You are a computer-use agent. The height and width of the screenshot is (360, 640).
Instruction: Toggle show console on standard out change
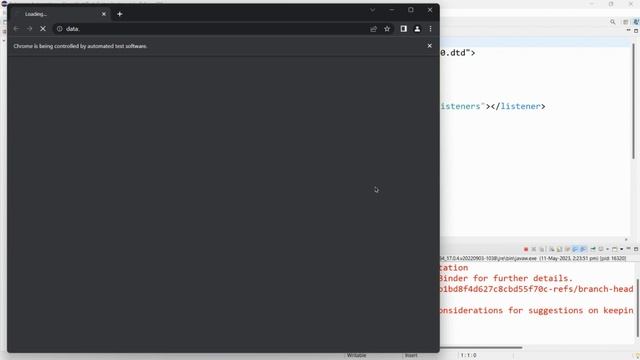click(x=575, y=249)
